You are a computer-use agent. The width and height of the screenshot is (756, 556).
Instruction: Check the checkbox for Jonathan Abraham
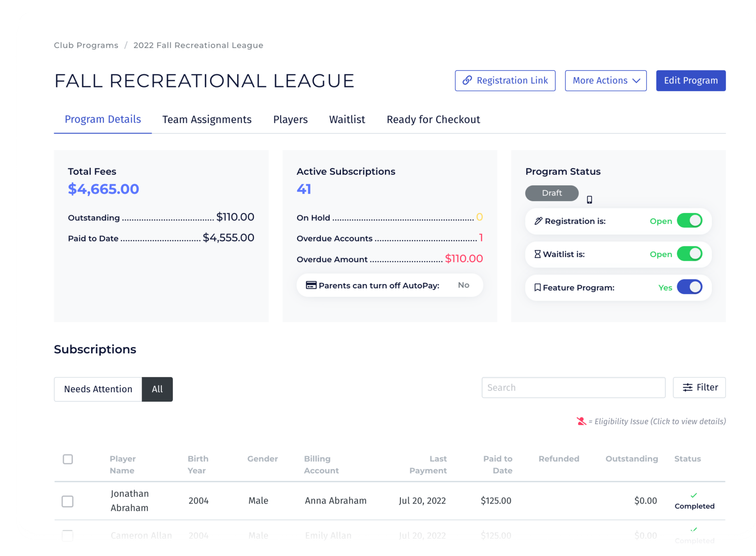coord(68,501)
